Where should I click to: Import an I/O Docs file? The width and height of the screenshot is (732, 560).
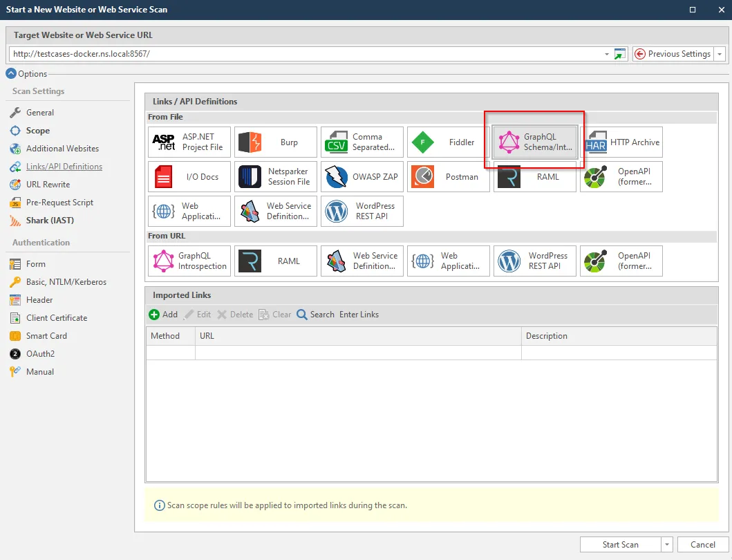click(189, 176)
